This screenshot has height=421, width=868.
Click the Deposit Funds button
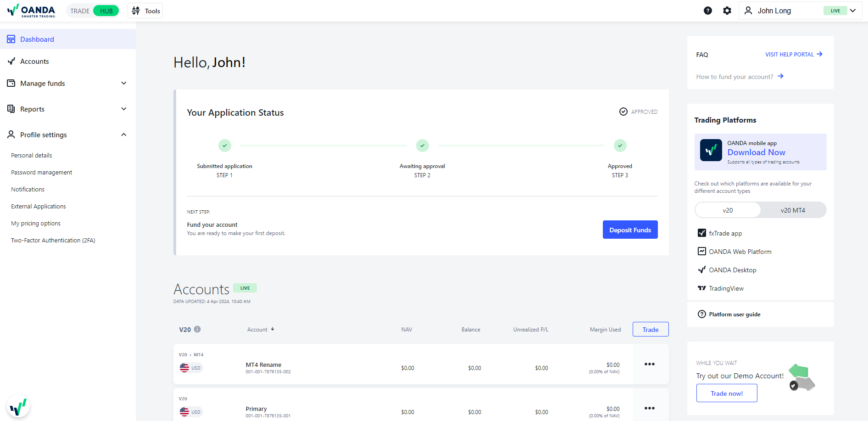pos(630,230)
